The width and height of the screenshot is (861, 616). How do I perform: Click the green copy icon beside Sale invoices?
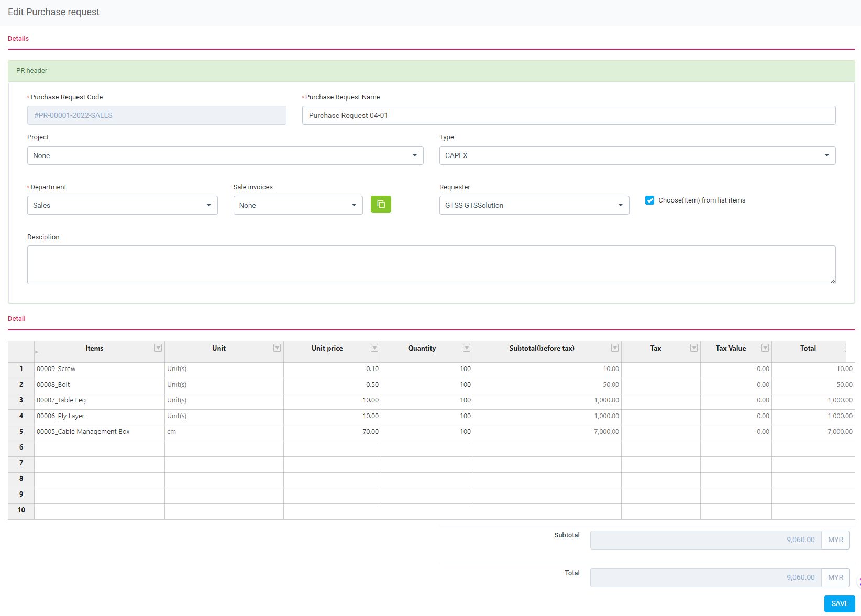381,205
